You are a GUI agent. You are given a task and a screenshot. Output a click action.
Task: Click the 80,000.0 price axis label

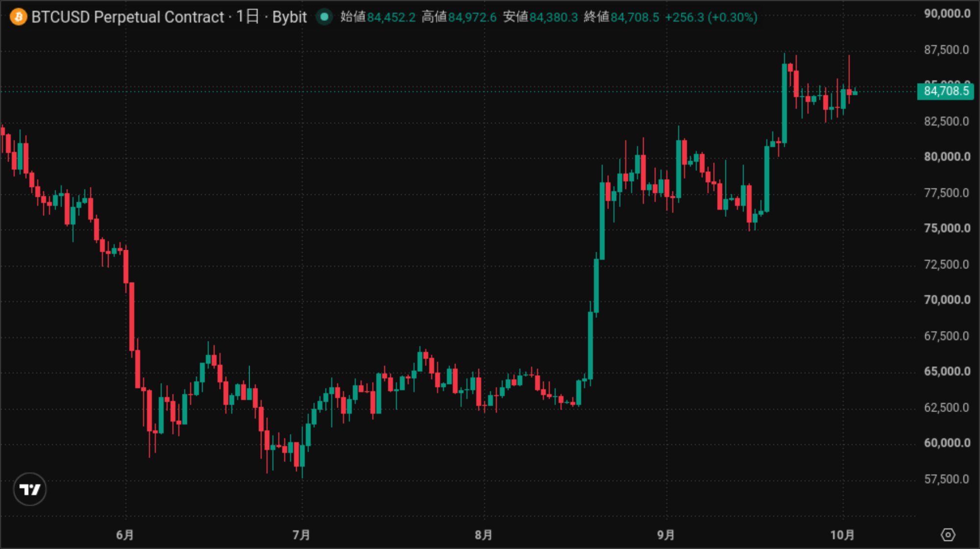coord(947,157)
